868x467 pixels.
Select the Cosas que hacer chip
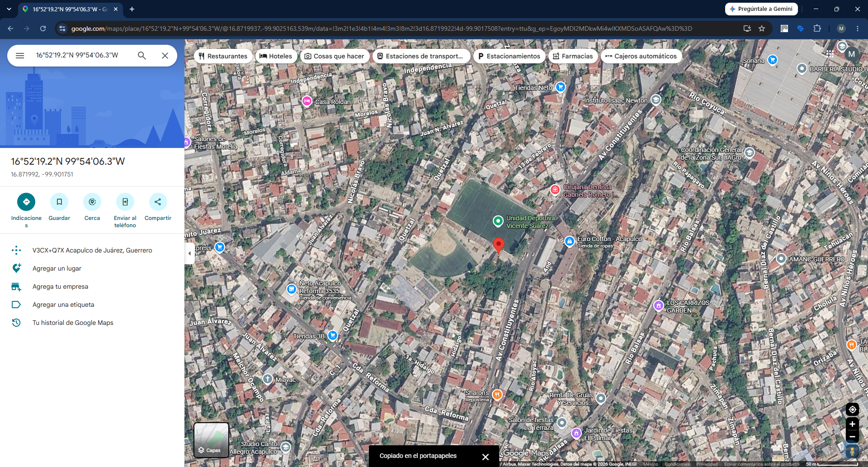(335, 56)
